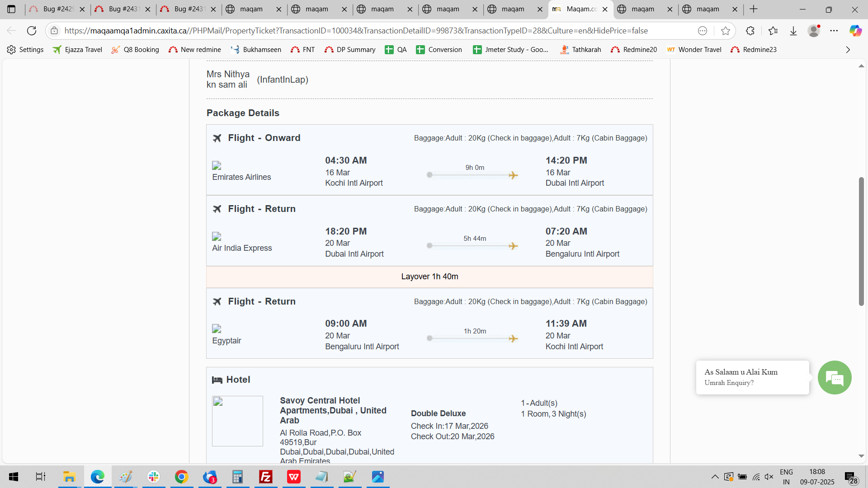Open a new browser tab
This screenshot has width=868, height=488.
coord(754,9)
